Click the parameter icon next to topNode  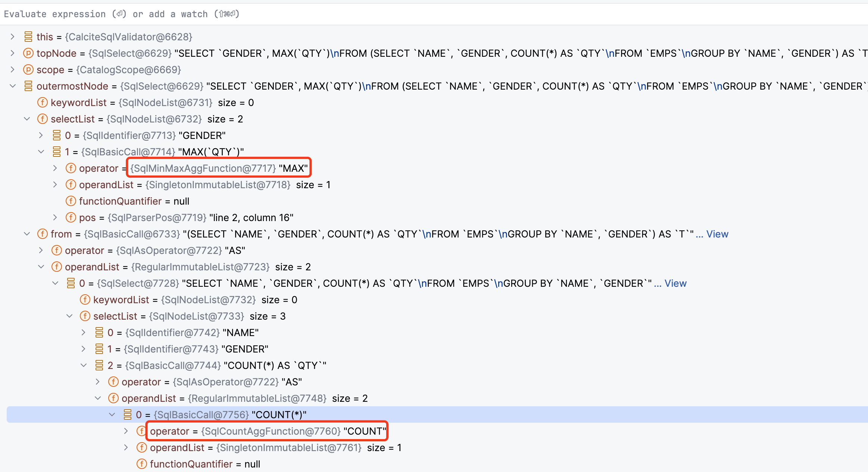click(28, 53)
